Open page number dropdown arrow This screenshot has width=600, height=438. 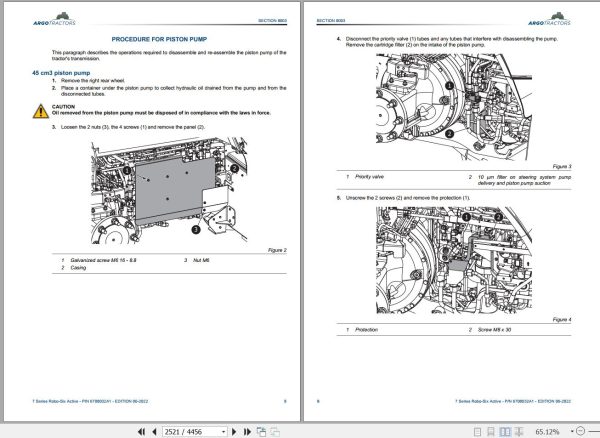(223, 431)
